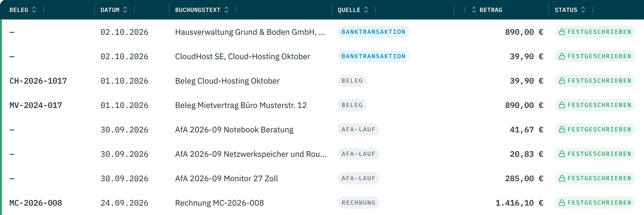Select the Status column header label
This screenshot has height=215, width=644.
click(x=566, y=10)
